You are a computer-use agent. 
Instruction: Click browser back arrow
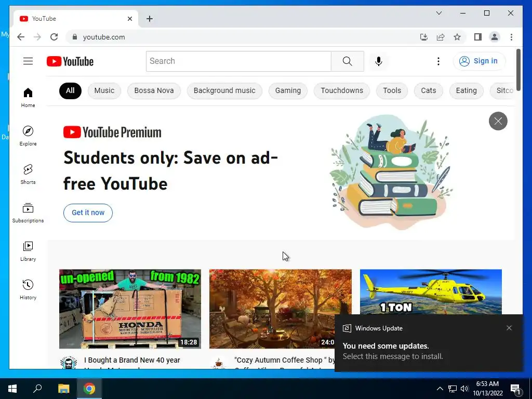point(21,37)
